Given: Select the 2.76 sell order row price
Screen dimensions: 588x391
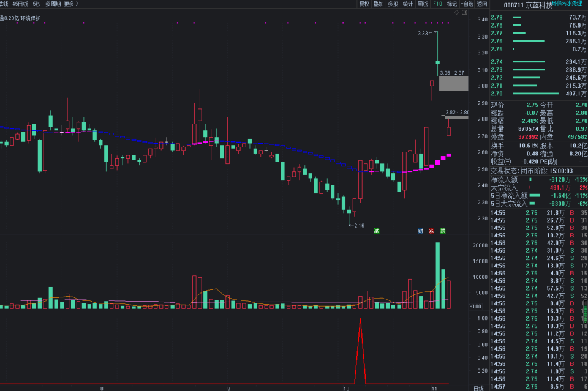Looking at the screenshot, I should [497, 41].
